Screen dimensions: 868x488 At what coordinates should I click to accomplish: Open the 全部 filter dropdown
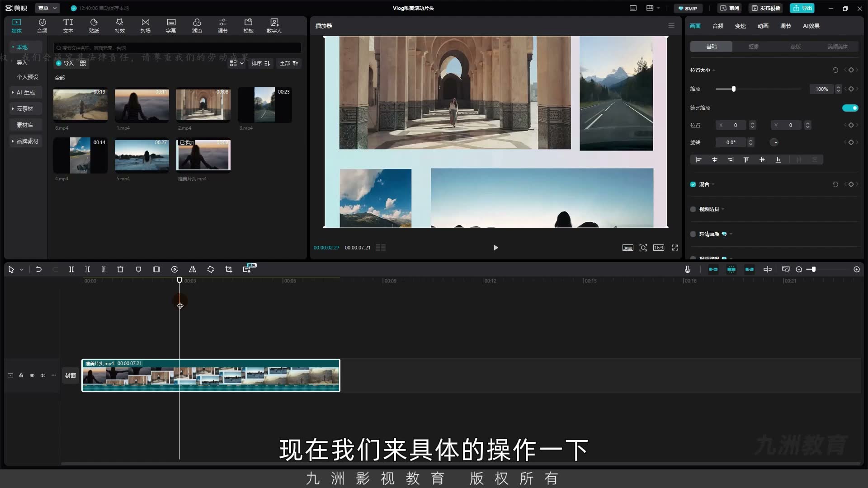tap(289, 63)
